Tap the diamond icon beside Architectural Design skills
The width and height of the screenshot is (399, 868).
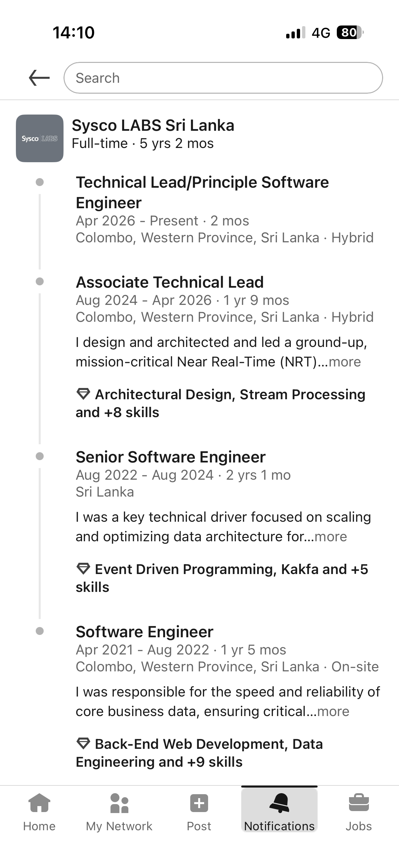(x=83, y=394)
